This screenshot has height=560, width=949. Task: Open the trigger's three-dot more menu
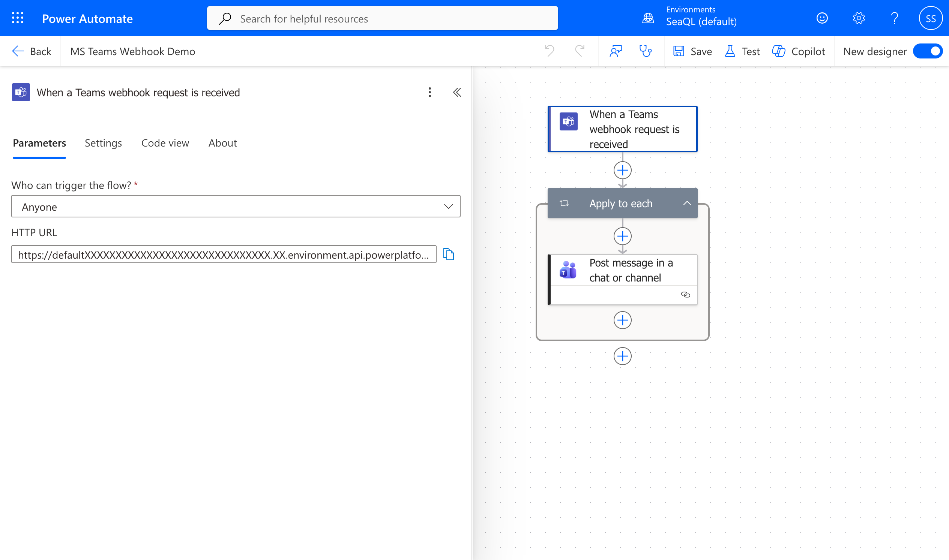tap(430, 93)
